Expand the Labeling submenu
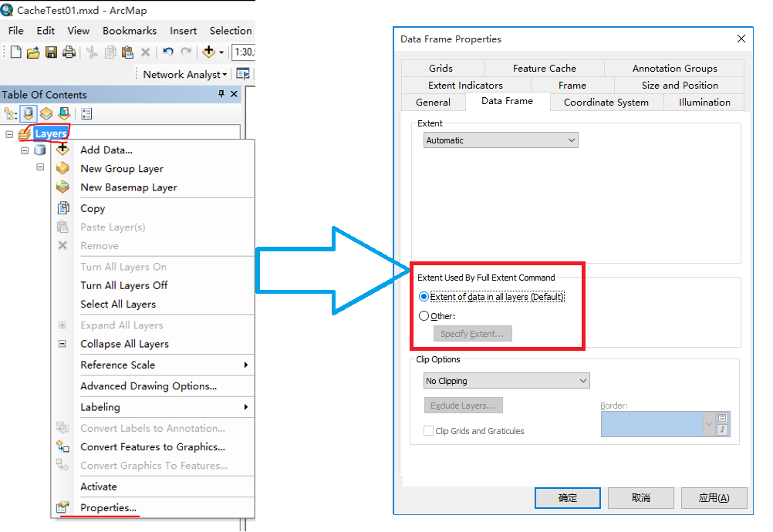773x532 pixels. click(153, 407)
